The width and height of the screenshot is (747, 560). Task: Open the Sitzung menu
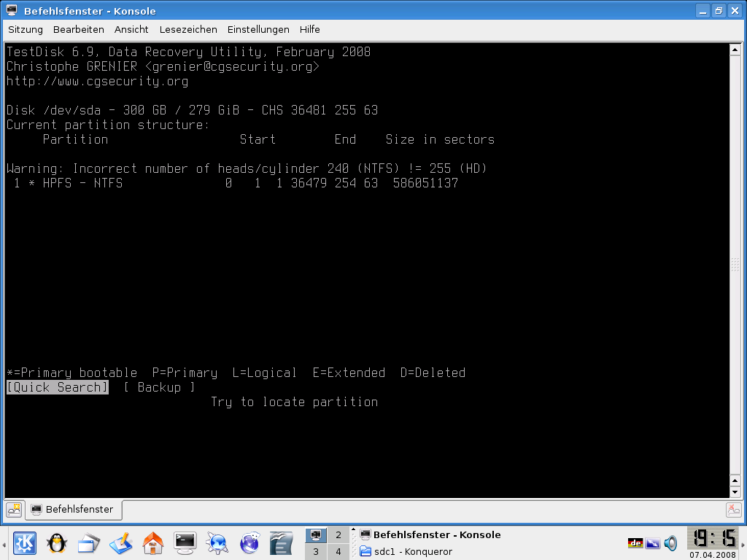(x=26, y=29)
